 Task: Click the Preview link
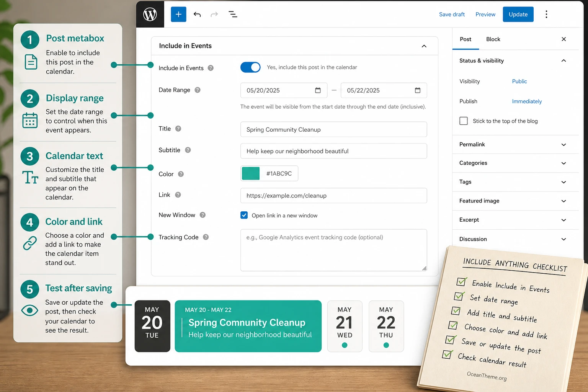(485, 15)
